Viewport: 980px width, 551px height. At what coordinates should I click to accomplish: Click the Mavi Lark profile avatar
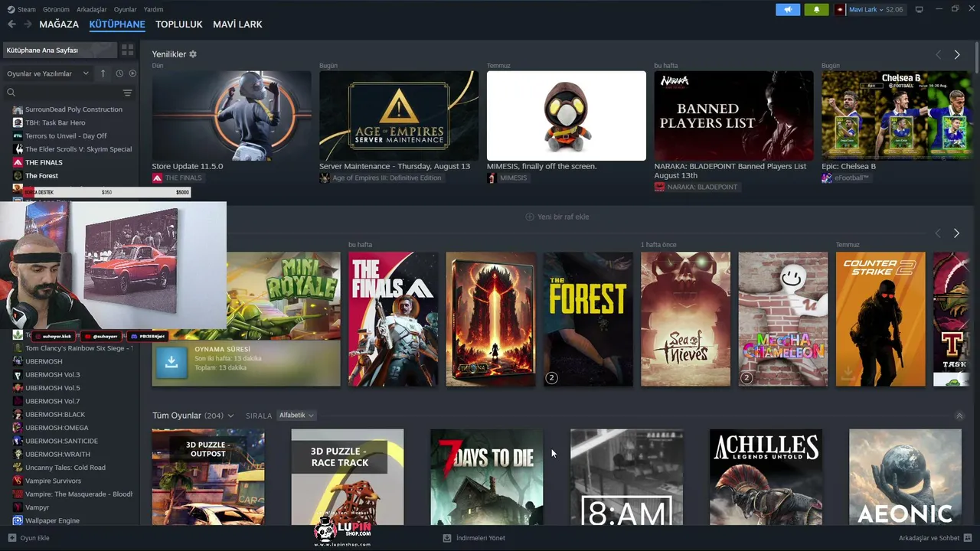click(x=840, y=9)
